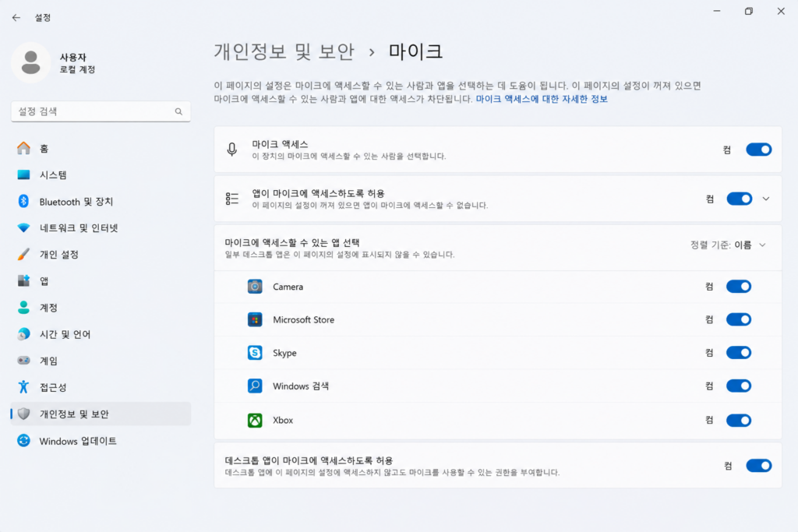Click the 게임 controller icon
Image resolution: width=798 pixels, height=532 pixels.
point(23,361)
